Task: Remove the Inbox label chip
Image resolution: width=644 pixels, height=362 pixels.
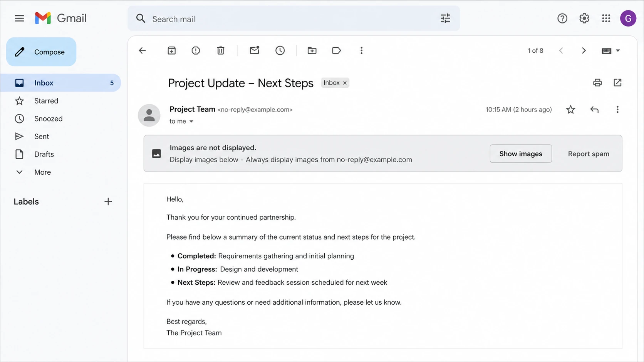Action: [345, 83]
